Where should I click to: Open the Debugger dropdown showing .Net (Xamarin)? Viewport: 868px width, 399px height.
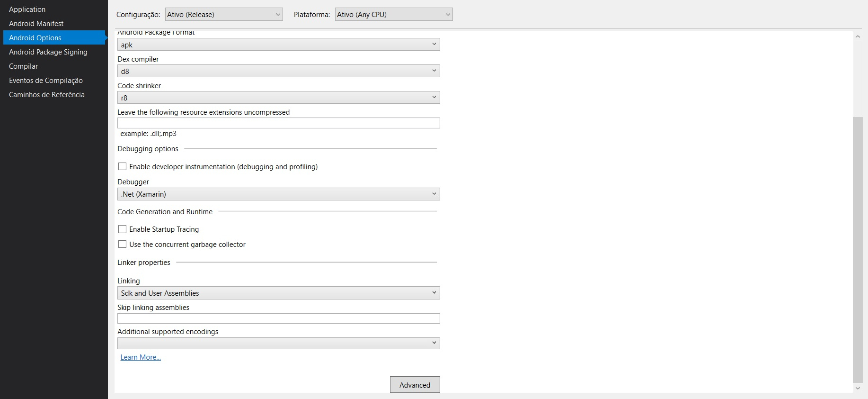click(x=279, y=194)
